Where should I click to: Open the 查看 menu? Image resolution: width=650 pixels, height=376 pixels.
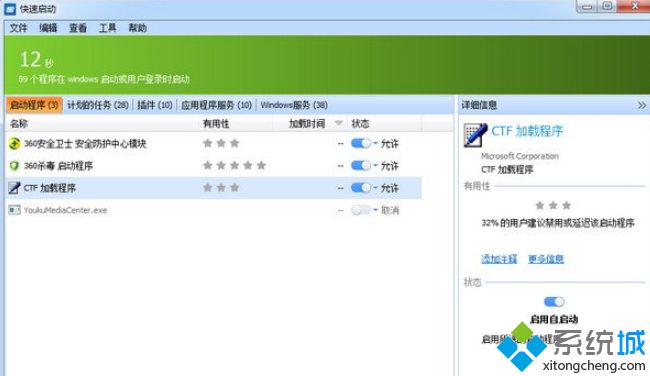(x=78, y=28)
